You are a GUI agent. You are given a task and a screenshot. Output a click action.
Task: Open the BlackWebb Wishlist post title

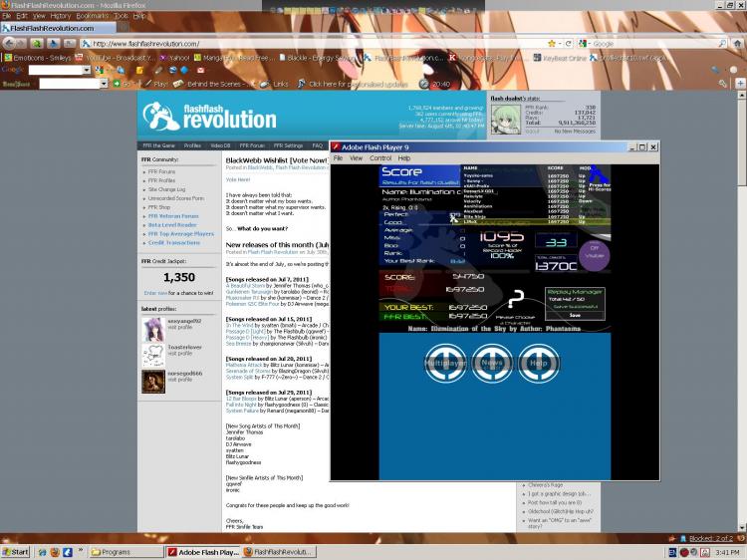(x=276, y=160)
